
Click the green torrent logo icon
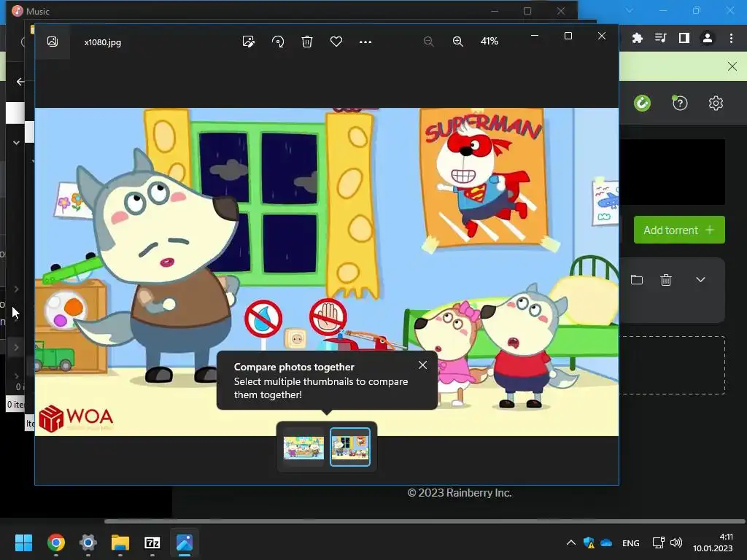(642, 103)
